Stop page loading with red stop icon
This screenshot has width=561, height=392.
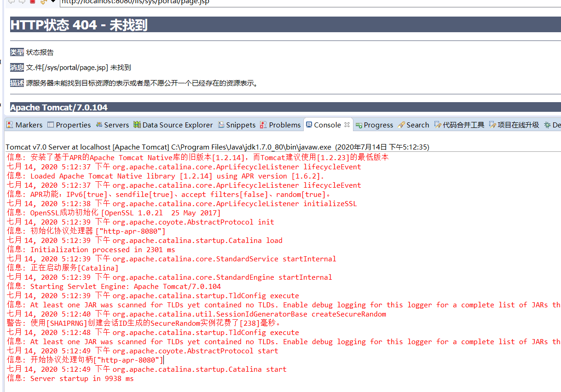tap(33, 2)
